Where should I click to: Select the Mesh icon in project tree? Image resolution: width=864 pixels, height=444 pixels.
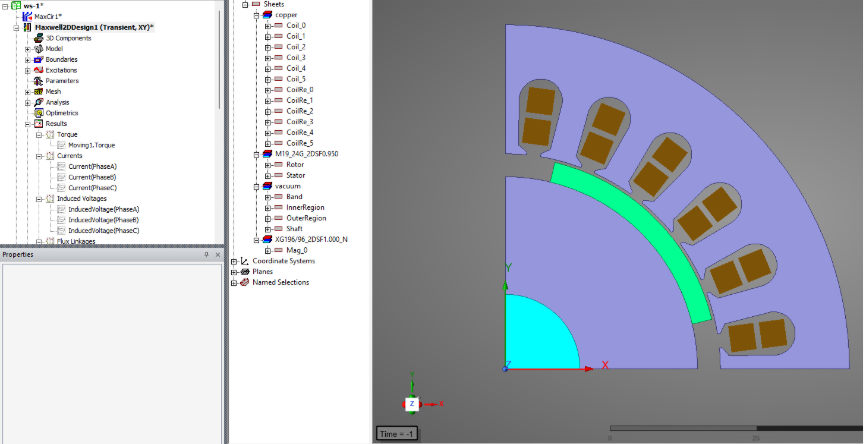(x=38, y=91)
